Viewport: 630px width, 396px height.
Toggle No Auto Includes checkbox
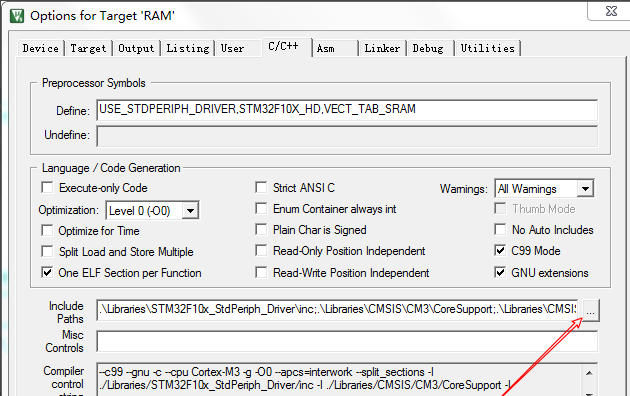(x=500, y=230)
